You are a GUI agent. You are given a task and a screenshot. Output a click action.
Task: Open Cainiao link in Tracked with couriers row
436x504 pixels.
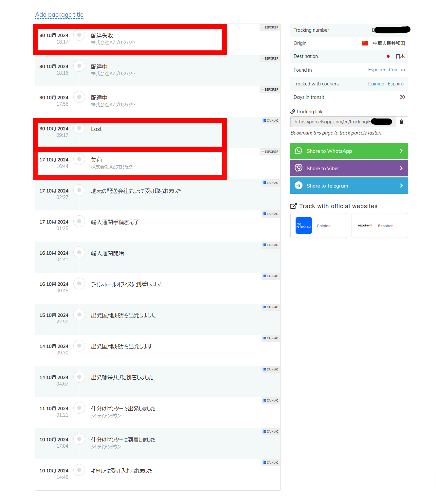click(x=376, y=84)
